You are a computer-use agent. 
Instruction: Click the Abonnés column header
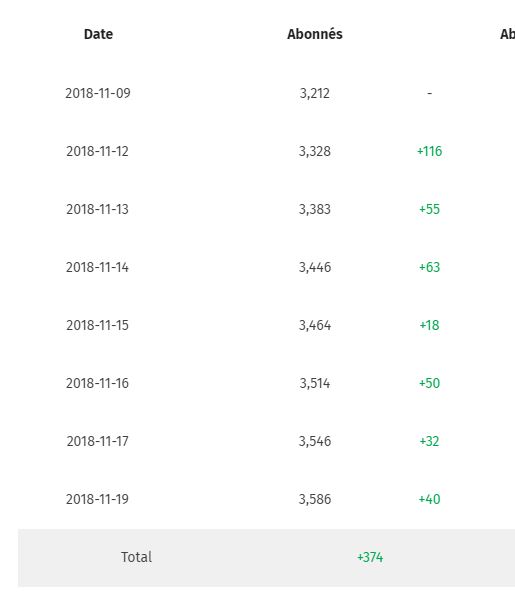pos(315,34)
